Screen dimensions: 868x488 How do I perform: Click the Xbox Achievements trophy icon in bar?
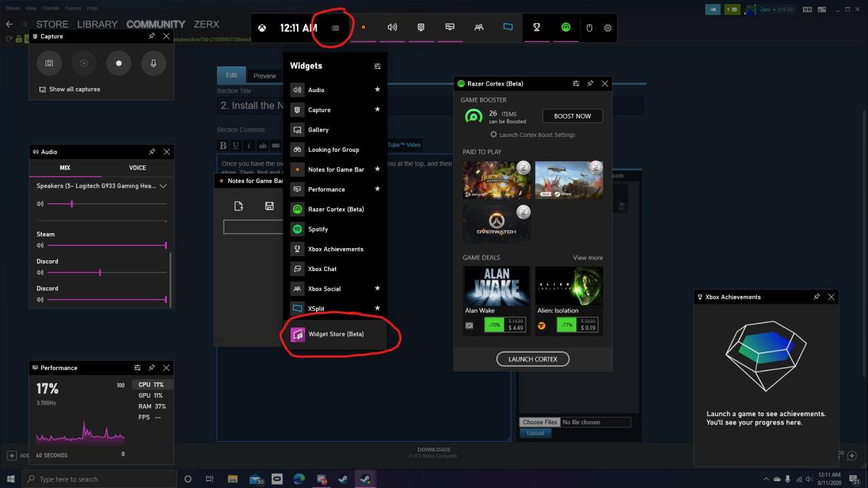[536, 28]
